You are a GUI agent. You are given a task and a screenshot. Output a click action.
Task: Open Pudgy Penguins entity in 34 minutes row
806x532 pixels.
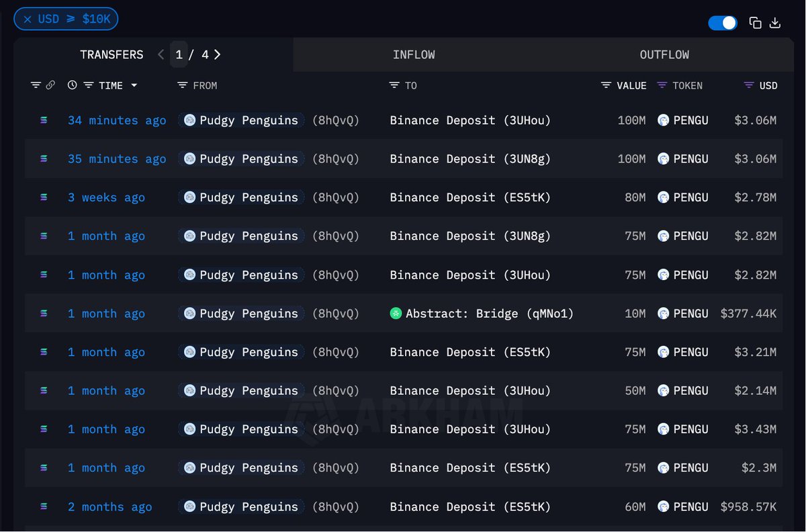(241, 120)
